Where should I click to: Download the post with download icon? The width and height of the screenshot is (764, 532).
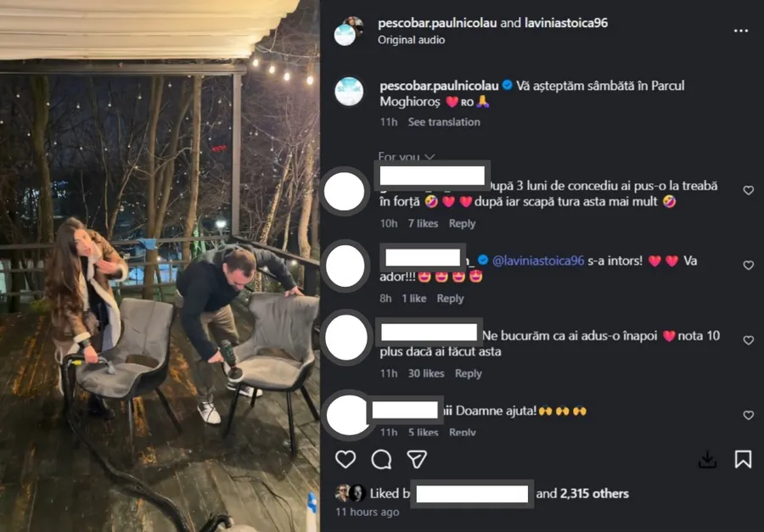click(707, 459)
